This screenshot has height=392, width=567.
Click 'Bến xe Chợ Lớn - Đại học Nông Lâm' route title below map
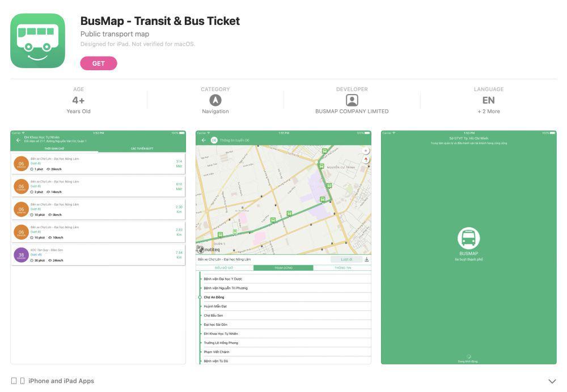[x=224, y=259]
